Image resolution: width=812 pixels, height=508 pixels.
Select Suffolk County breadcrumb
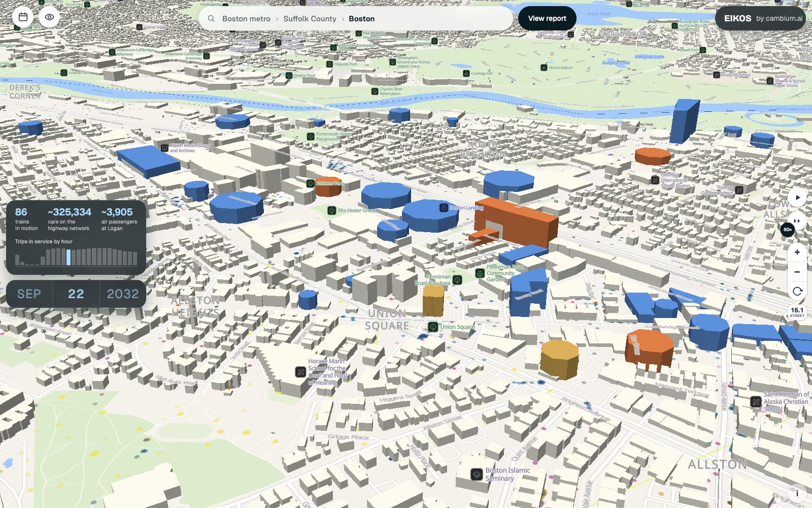[310, 18]
